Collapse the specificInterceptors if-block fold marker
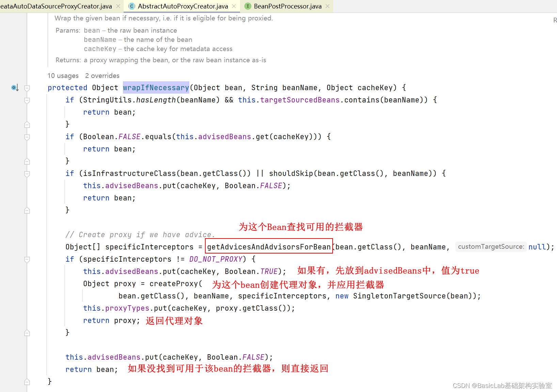This screenshot has height=392, width=557. click(27, 260)
